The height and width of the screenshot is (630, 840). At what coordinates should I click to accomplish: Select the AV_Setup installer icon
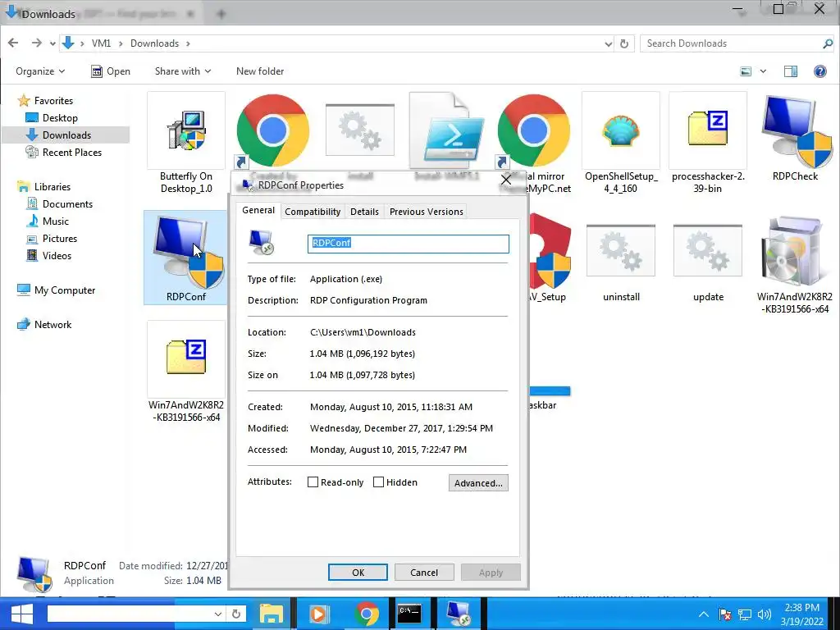point(550,251)
